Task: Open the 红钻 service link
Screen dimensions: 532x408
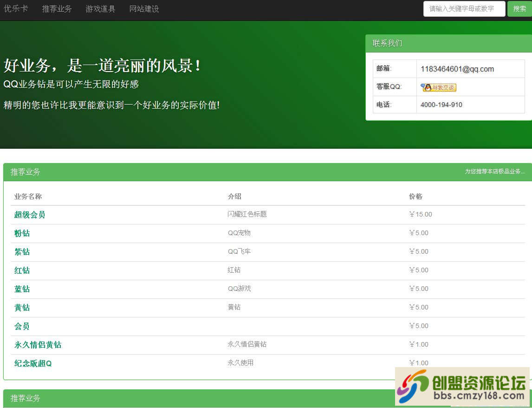Action: pyautogui.click(x=22, y=270)
